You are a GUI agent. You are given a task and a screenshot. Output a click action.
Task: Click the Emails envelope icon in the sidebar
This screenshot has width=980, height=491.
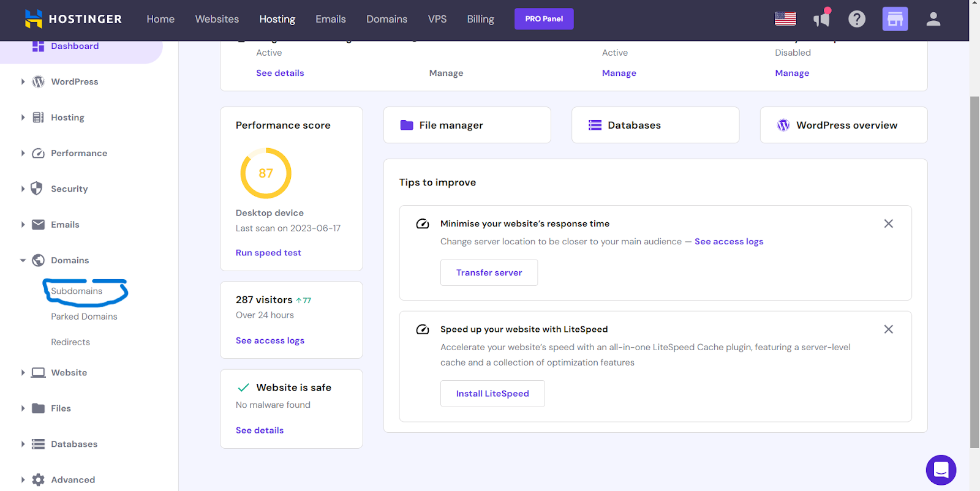coord(38,225)
